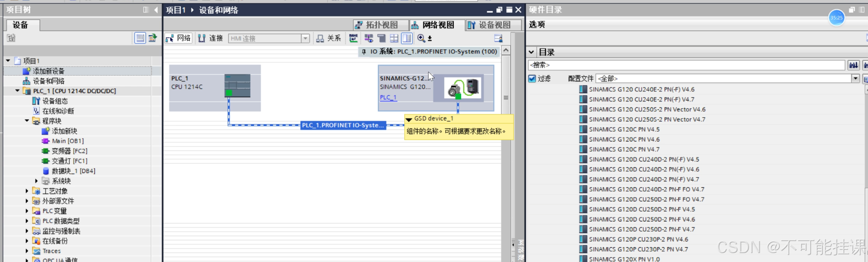Click the PLC_1 link on SINAMICS device
Screen dimensions: 868x262
pyautogui.click(x=388, y=97)
